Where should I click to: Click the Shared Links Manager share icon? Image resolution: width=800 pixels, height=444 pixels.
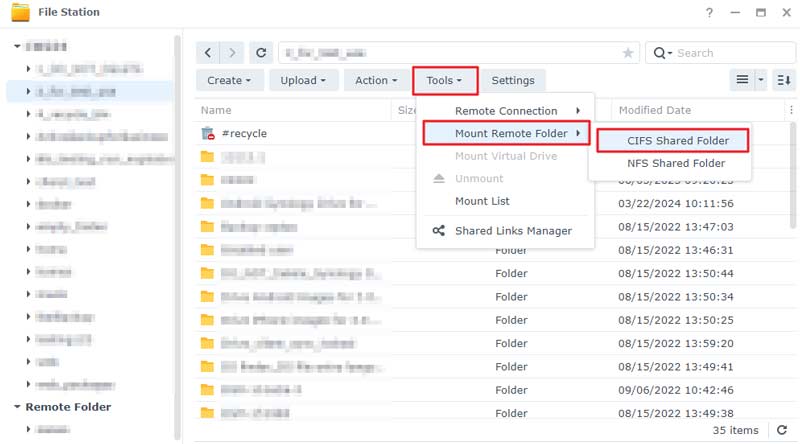(439, 231)
